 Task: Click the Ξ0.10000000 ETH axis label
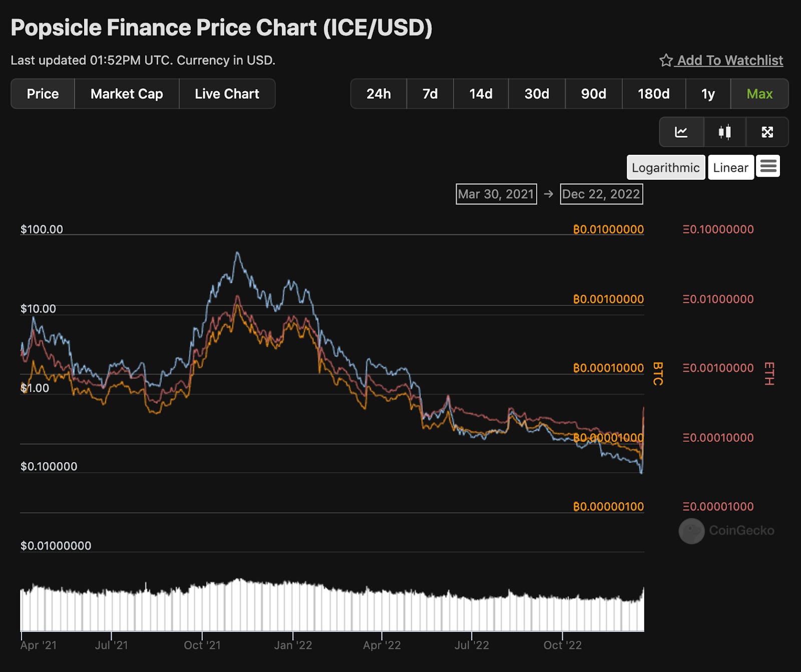coord(718,229)
